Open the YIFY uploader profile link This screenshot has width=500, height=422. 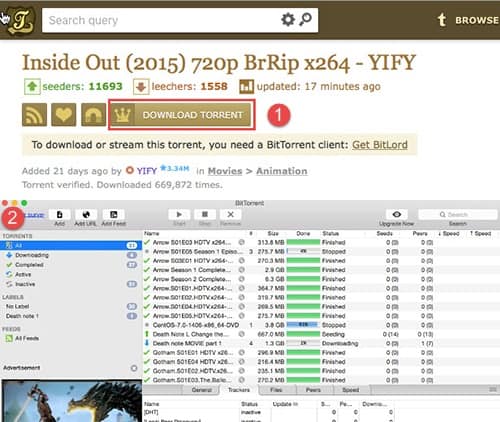147,171
